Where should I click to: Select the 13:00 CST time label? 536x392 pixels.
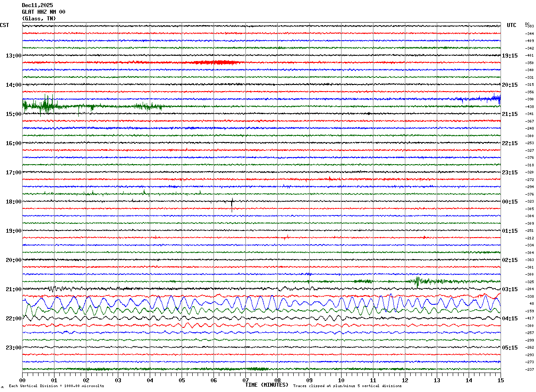(x=13, y=56)
